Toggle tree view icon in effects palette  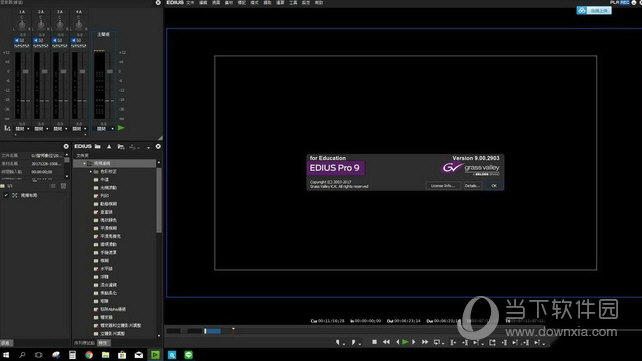[121, 146]
